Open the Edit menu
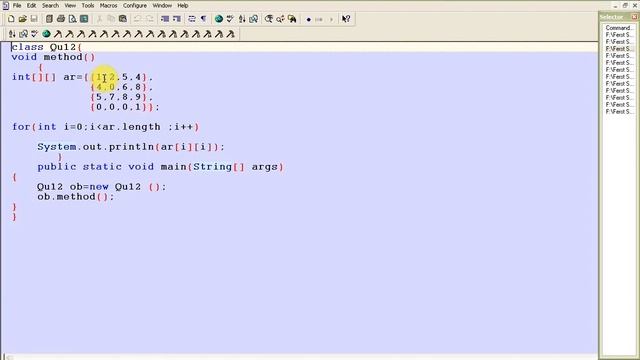This screenshot has width=640, height=360. click(31, 5)
